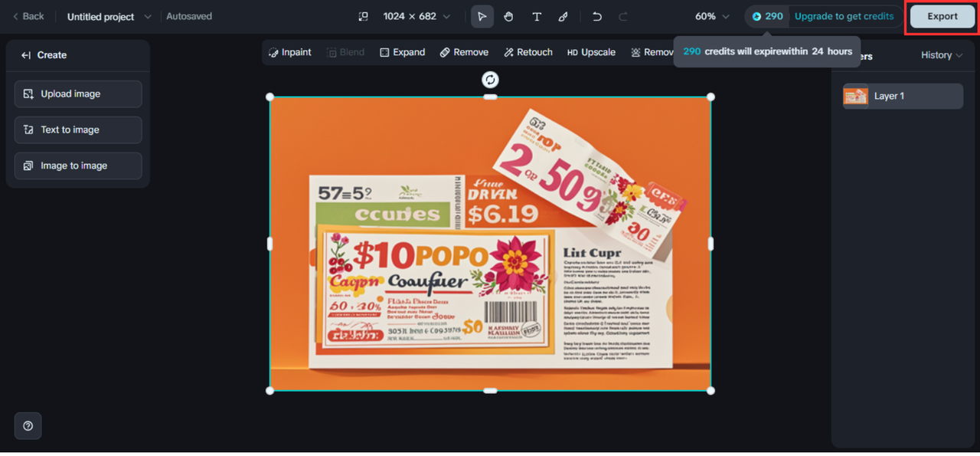
Task: Expand the Untitled project name menu
Action: click(148, 17)
